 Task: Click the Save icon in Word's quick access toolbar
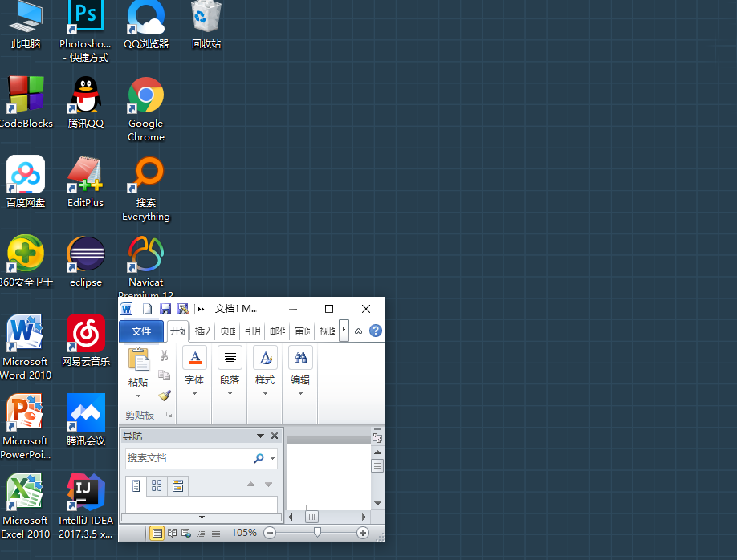(165, 309)
